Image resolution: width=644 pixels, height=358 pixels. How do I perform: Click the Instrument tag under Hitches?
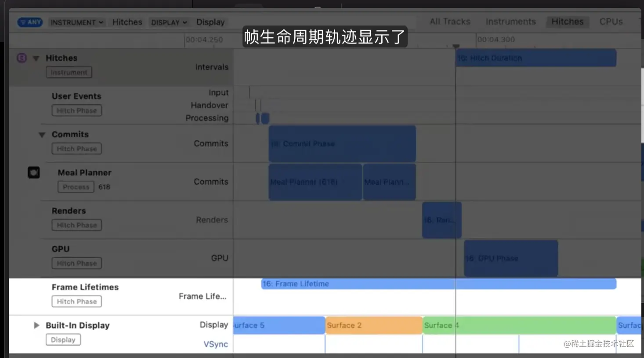[69, 73]
